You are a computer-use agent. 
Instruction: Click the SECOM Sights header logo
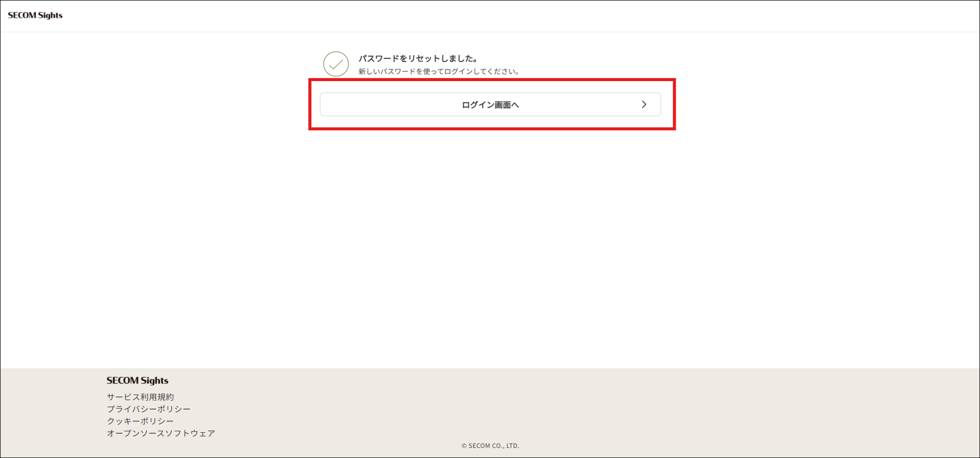point(35,15)
